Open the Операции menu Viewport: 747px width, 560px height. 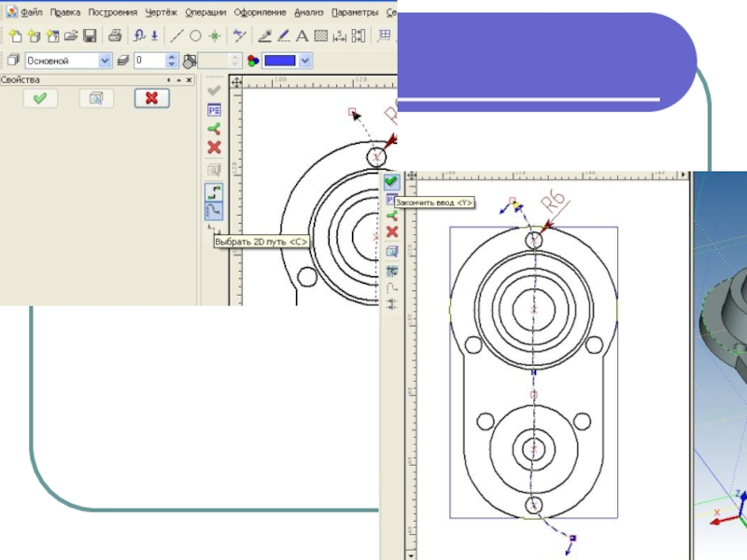click(205, 13)
